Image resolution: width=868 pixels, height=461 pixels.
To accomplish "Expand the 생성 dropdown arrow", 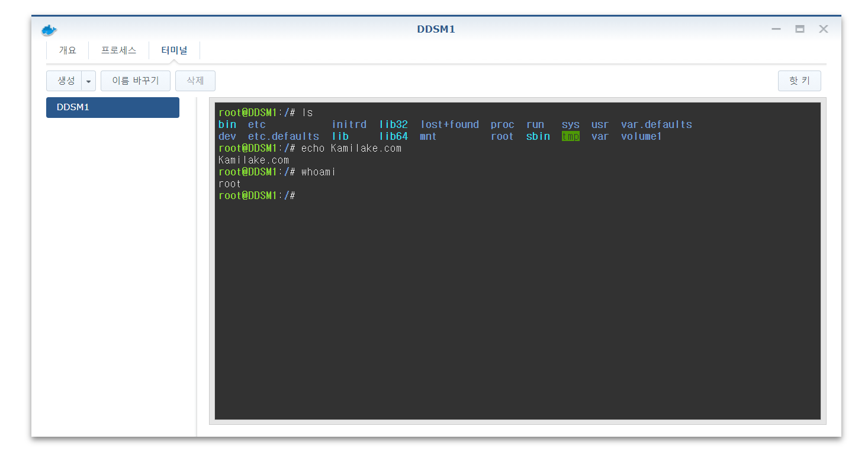I will click(x=89, y=81).
